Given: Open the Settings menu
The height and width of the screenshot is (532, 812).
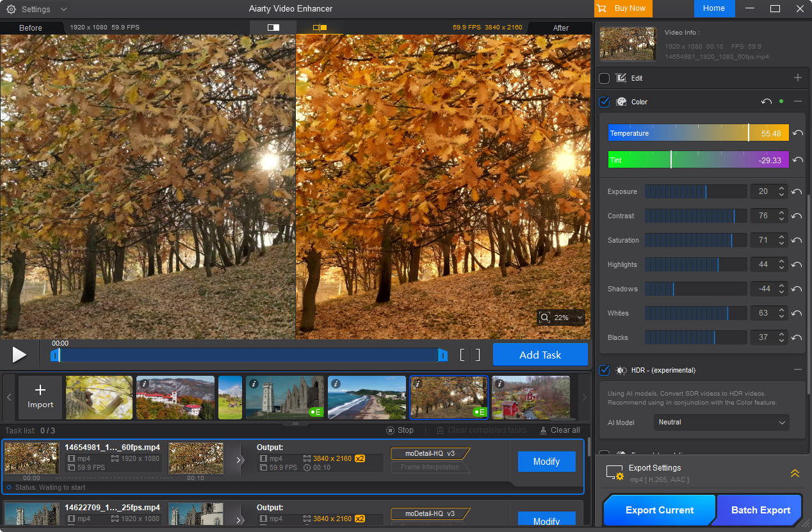Looking at the screenshot, I should coord(36,9).
